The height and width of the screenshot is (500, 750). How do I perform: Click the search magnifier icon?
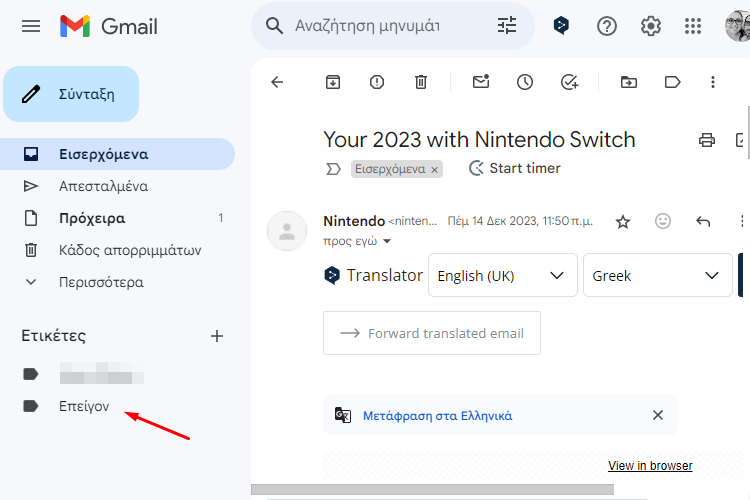tap(274, 26)
